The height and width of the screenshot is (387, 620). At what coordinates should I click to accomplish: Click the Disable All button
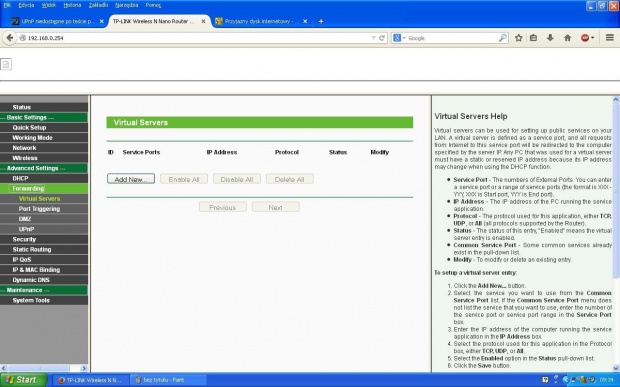236,179
